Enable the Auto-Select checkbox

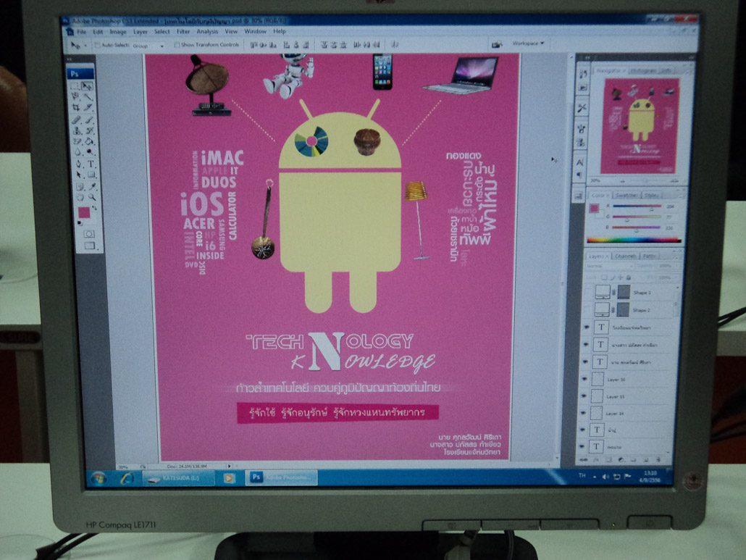[x=97, y=45]
